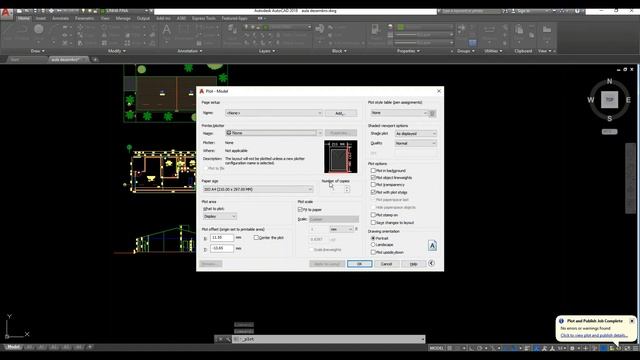Click the Match Properties icon in the ribbon
Viewport: 640px width, 360px height.
point(375,29)
